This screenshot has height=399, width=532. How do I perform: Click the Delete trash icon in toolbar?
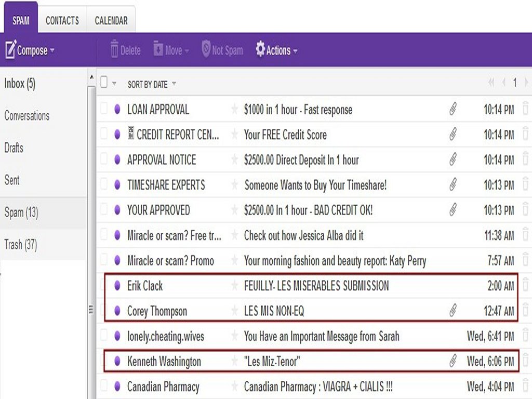[x=115, y=50]
